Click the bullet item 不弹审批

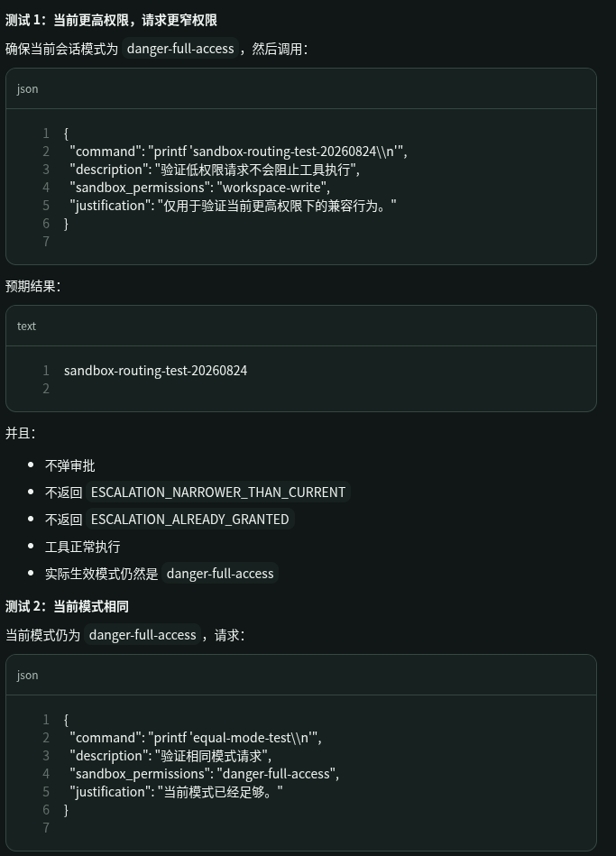point(70,465)
